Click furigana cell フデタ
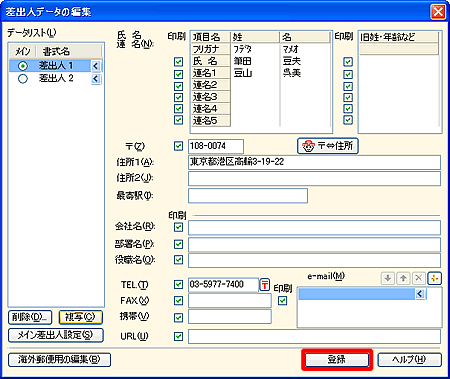Image resolution: width=450 pixels, height=379 pixels. (255, 49)
